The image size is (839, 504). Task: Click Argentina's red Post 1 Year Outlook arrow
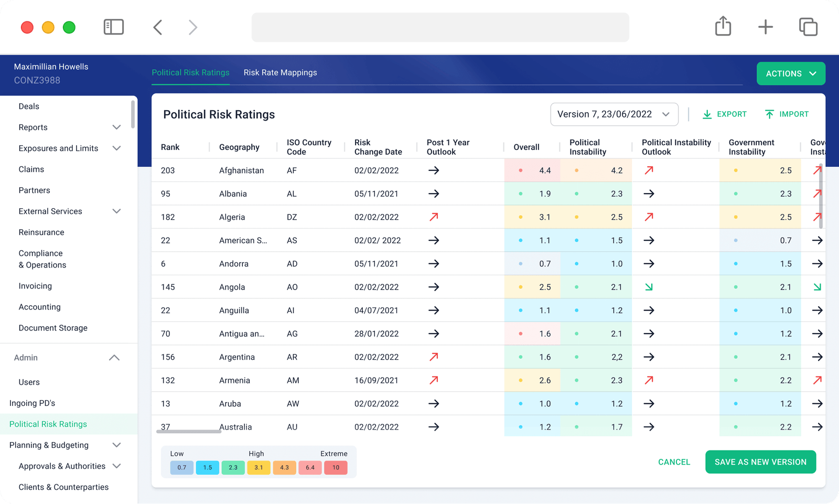[x=434, y=357]
